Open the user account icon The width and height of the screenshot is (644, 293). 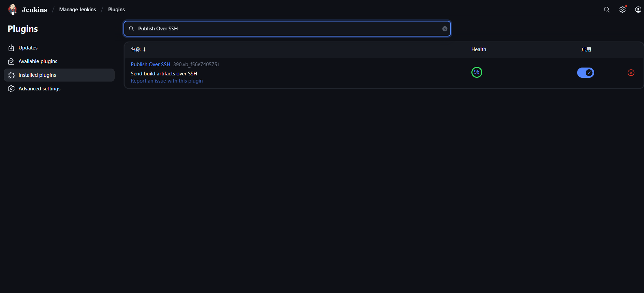click(x=638, y=10)
